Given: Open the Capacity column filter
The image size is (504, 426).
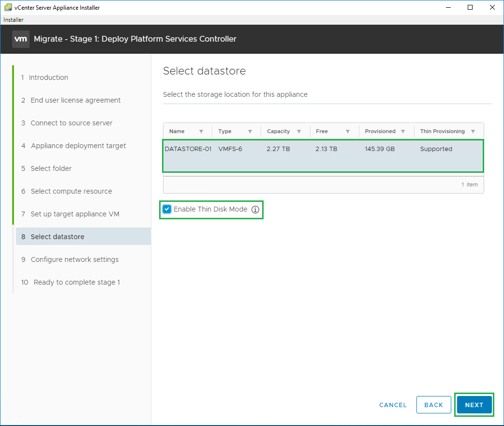Looking at the screenshot, I should click(299, 132).
